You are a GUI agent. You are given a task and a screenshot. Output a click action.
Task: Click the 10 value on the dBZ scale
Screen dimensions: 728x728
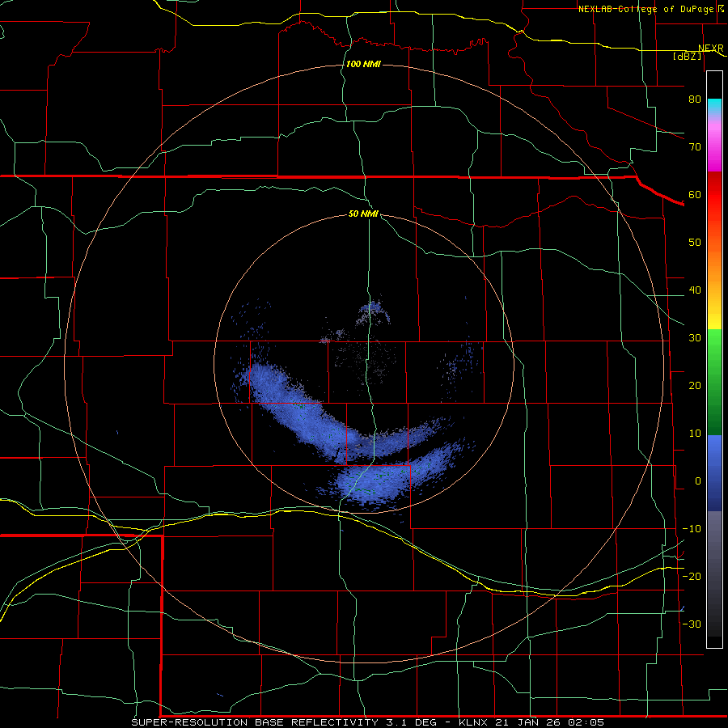click(695, 434)
